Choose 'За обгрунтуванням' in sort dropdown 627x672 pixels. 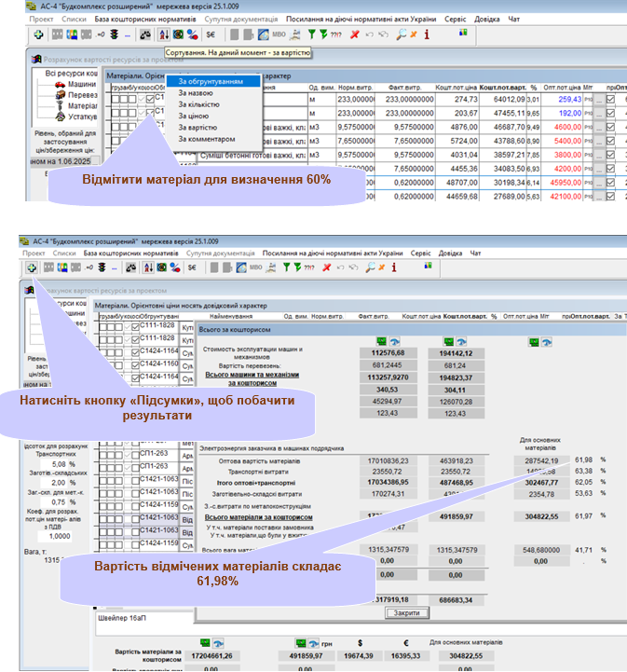pyautogui.click(x=211, y=81)
